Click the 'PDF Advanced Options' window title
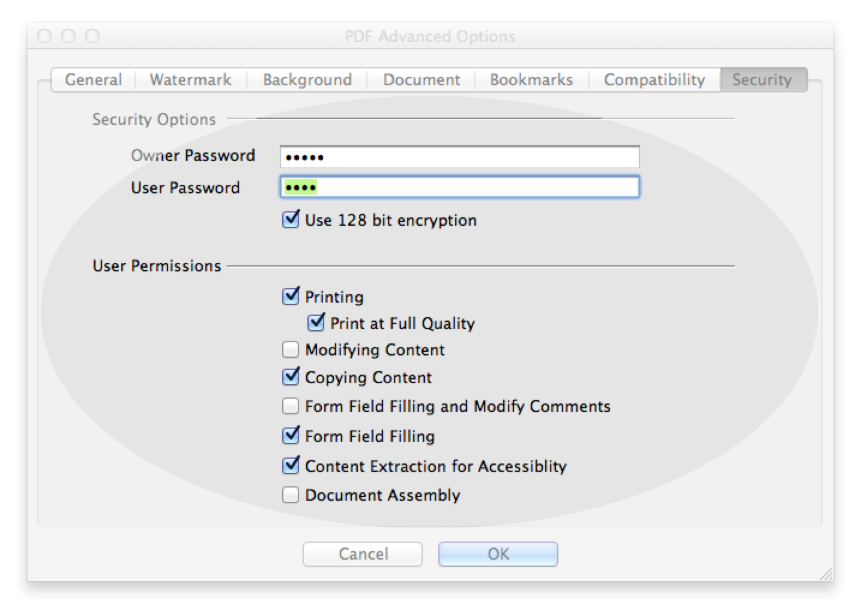Image resolution: width=861 pixels, height=616 pixels. 430,37
